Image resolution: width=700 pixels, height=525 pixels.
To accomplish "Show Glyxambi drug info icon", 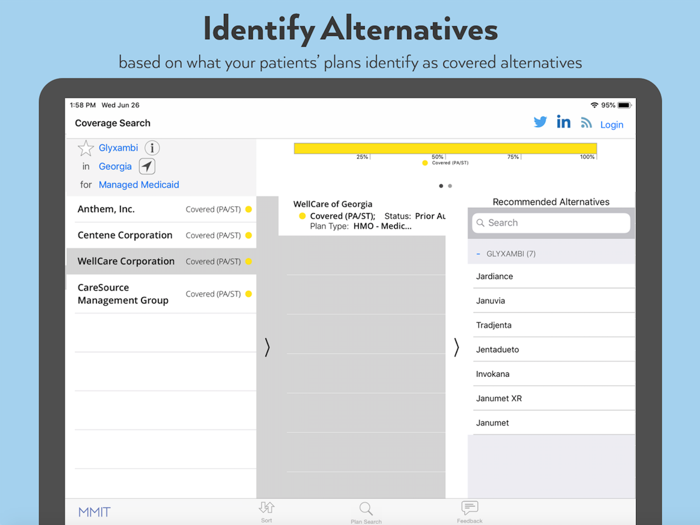I will click(152, 148).
